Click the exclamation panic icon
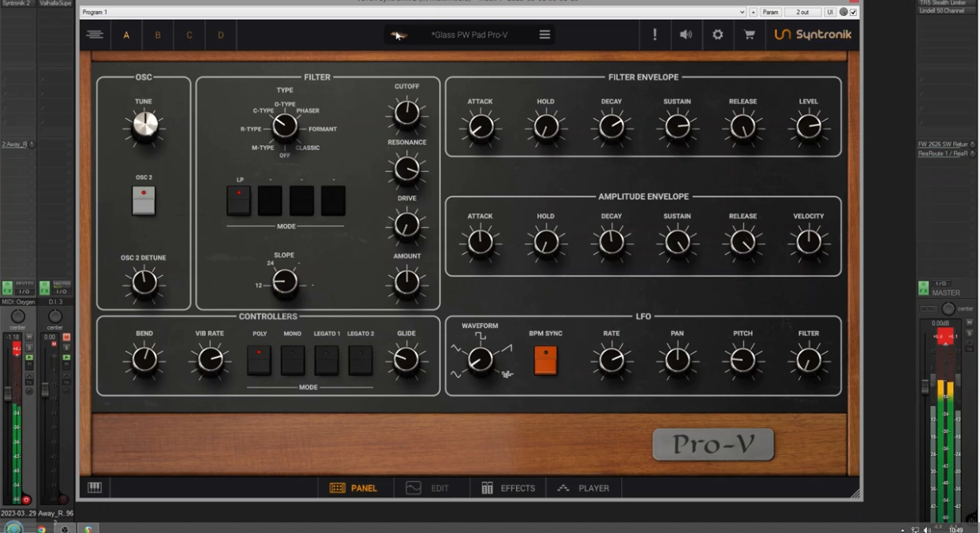Image resolution: width=980 pixels, height=533 pixels. click(x=654, y=35)
